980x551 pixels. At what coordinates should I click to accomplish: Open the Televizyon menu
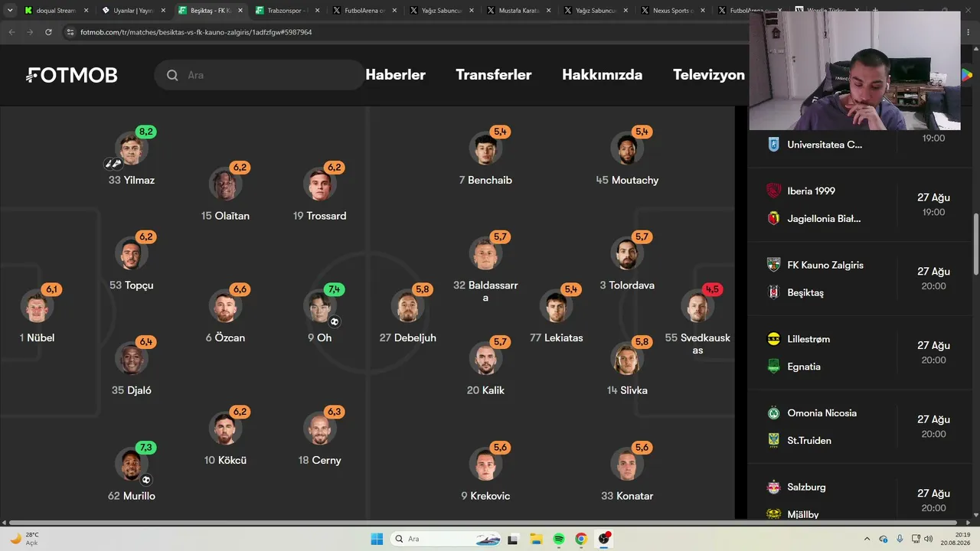(709, 75)
